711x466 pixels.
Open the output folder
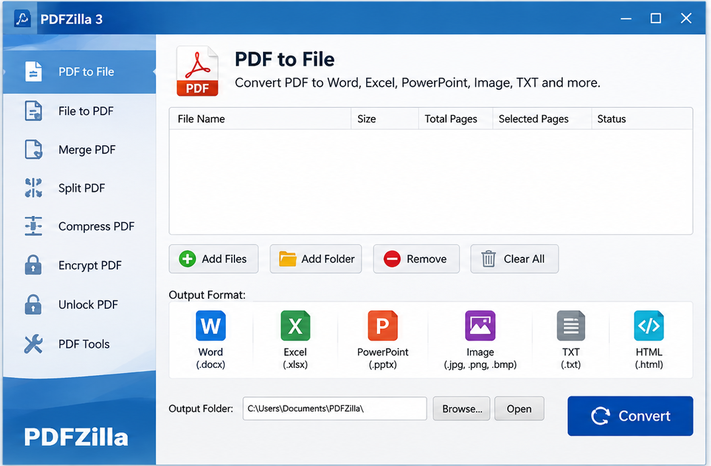[x=519, y=409]
